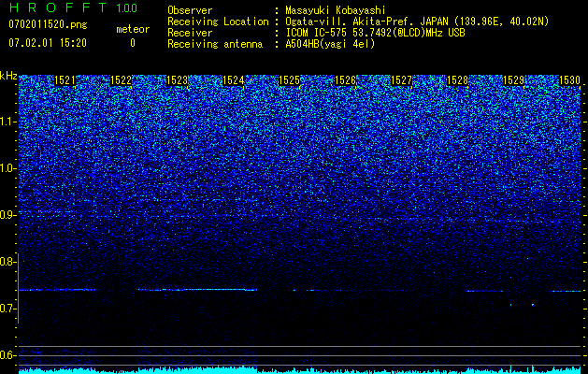Click the Receiver ICOM IC-575 text
Screen dimensions: 588x374
pos(375,33)
